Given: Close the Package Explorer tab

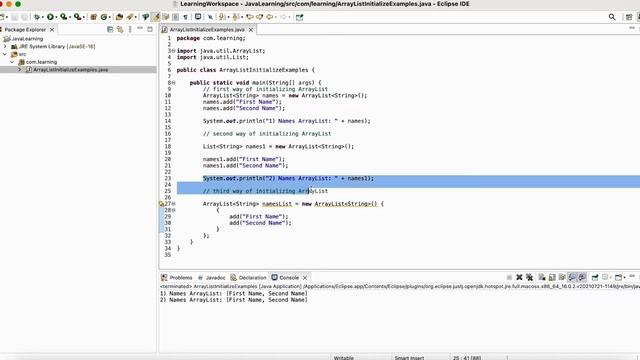Looking at the screenshot, I should pyautogui.click(x=52, y=30).
